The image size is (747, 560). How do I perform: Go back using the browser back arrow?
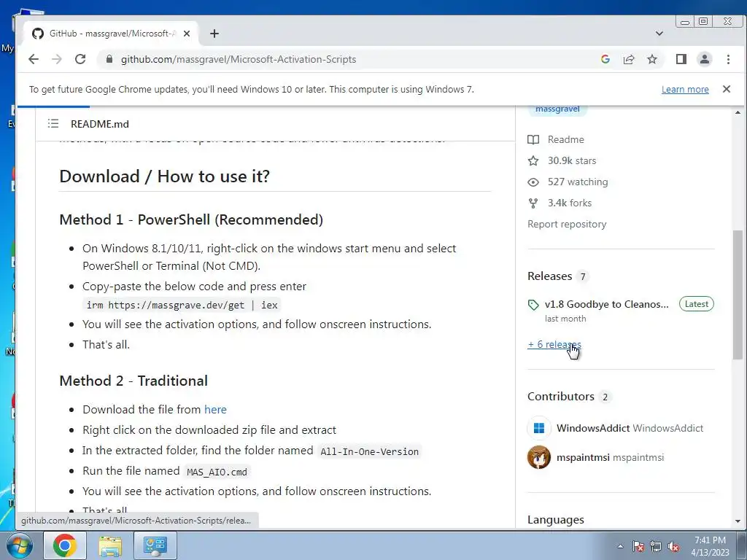(x=34, y=59)
